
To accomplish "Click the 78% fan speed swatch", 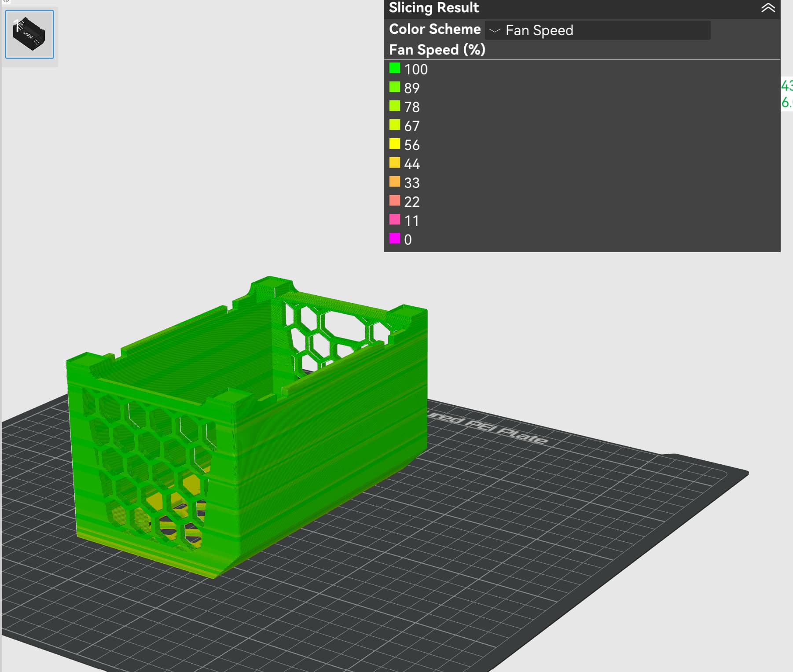I will point(395,106).
